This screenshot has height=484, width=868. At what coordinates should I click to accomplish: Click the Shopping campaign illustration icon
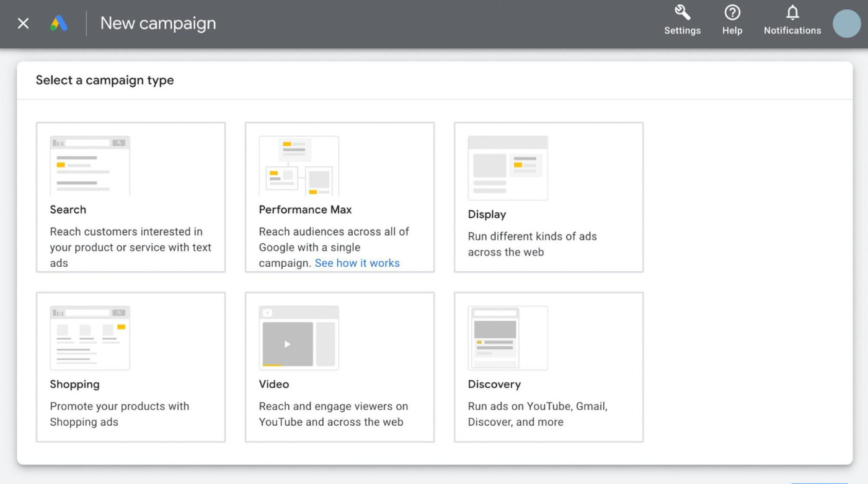click(90, 338)
